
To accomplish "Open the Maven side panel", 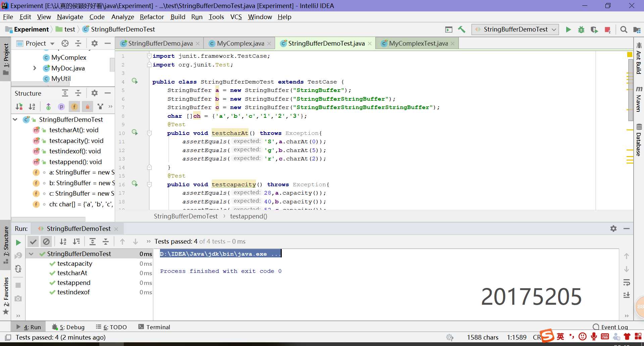I will 639,99.
